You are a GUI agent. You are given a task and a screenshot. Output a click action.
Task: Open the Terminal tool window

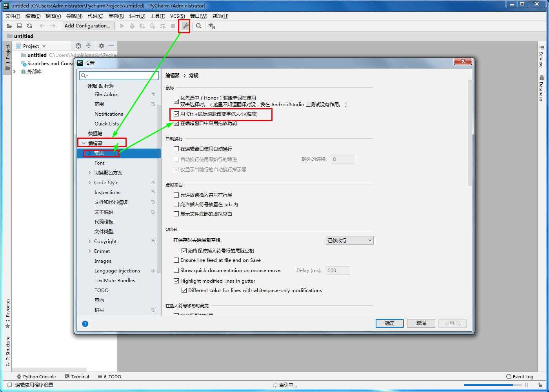[77, 377]
